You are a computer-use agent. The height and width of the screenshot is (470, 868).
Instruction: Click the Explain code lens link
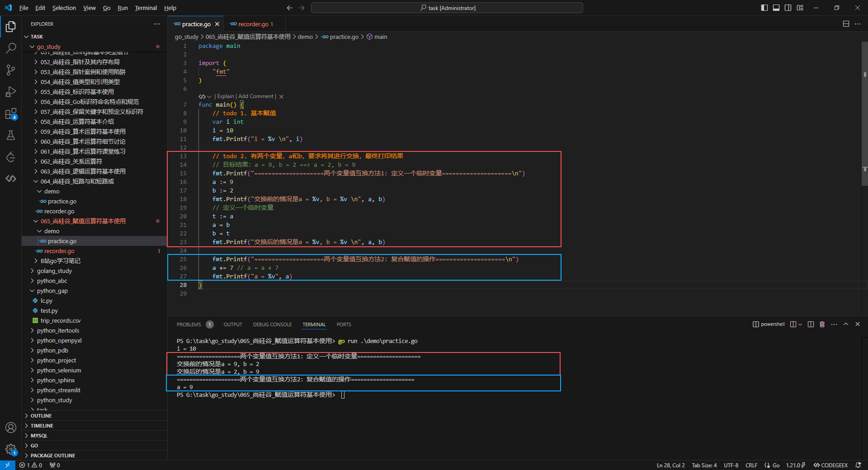(226, 96)
